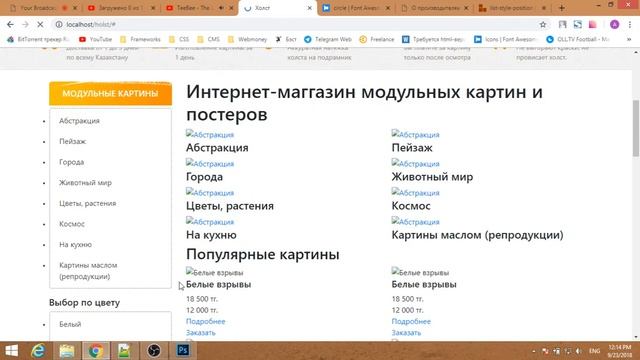Image resolution: width=640 pixels, height=360 pixels.
Task: Launch Internet Explorer from the taskbar
Action: tap(38, 351)
